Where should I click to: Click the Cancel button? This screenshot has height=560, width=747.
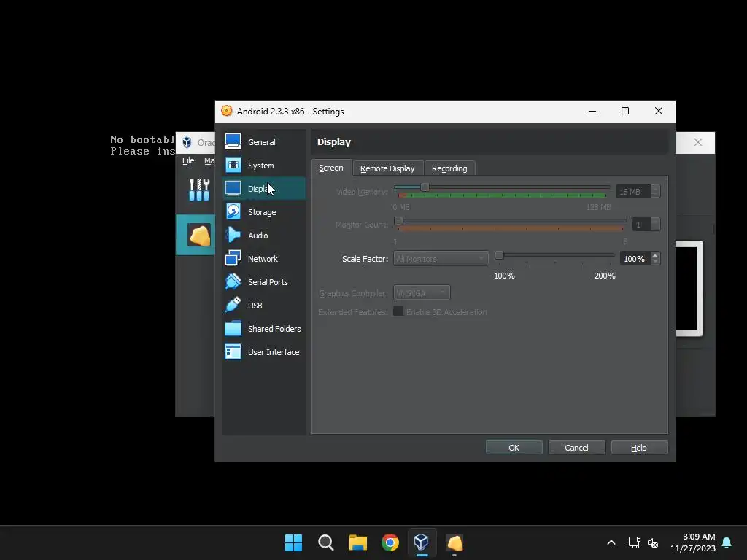tap(576, 448)
